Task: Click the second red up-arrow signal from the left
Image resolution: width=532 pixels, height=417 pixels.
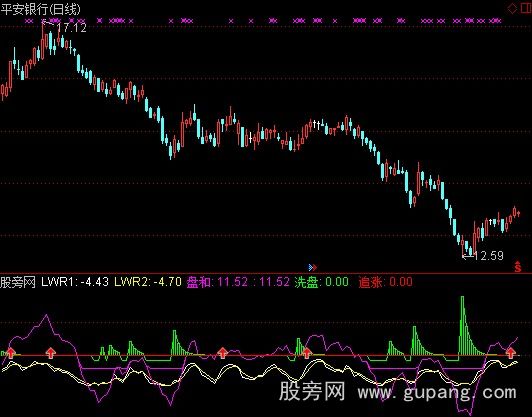Action: 51,353
